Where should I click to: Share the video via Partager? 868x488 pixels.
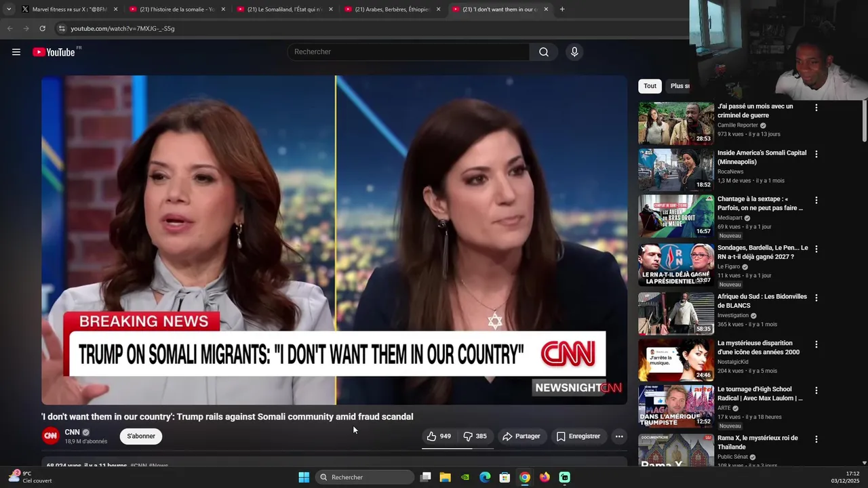point(521,436)
